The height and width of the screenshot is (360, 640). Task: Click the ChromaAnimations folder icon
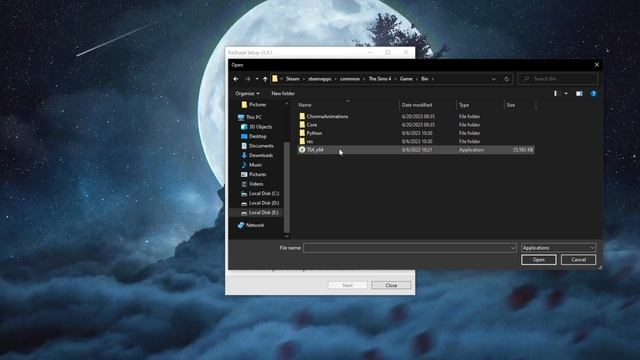302,116
